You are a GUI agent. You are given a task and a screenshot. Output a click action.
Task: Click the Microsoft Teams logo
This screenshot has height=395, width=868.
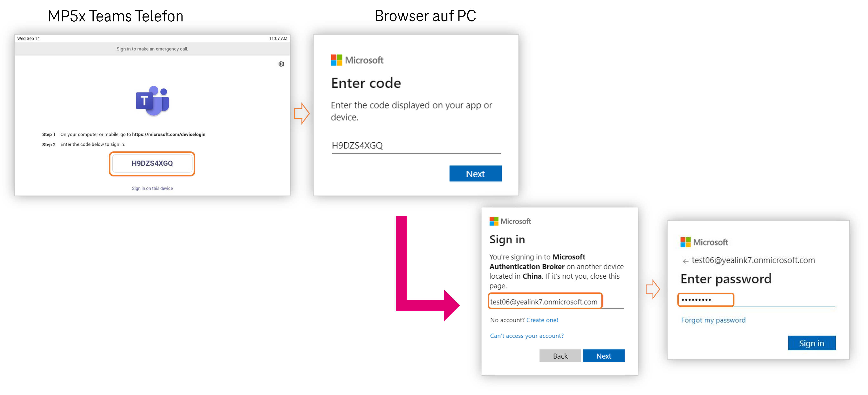152,101
